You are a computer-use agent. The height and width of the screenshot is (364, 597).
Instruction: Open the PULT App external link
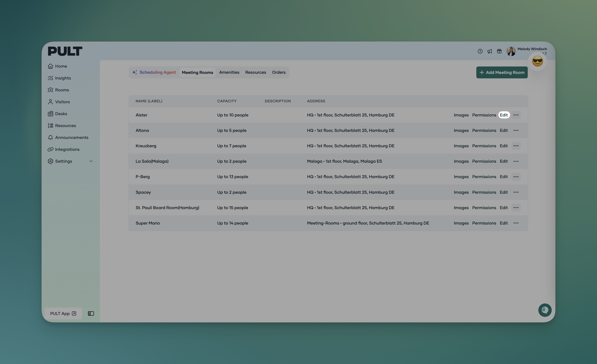pos(63,313)
